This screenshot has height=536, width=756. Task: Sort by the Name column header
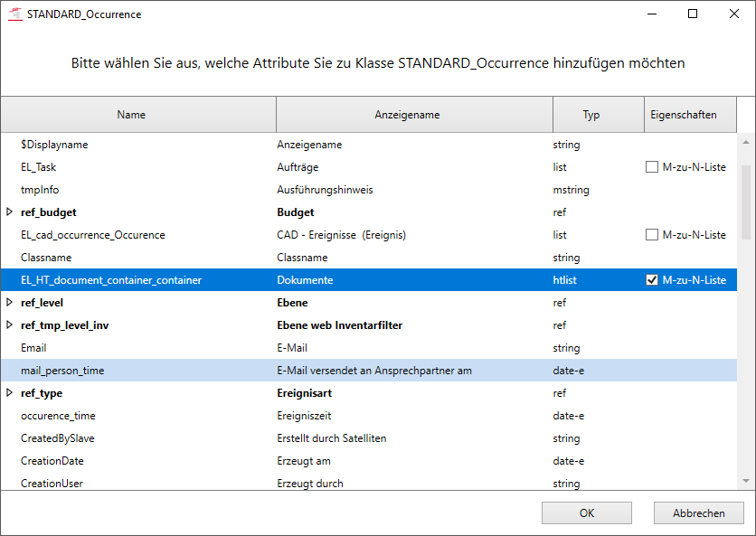point(131,115)
